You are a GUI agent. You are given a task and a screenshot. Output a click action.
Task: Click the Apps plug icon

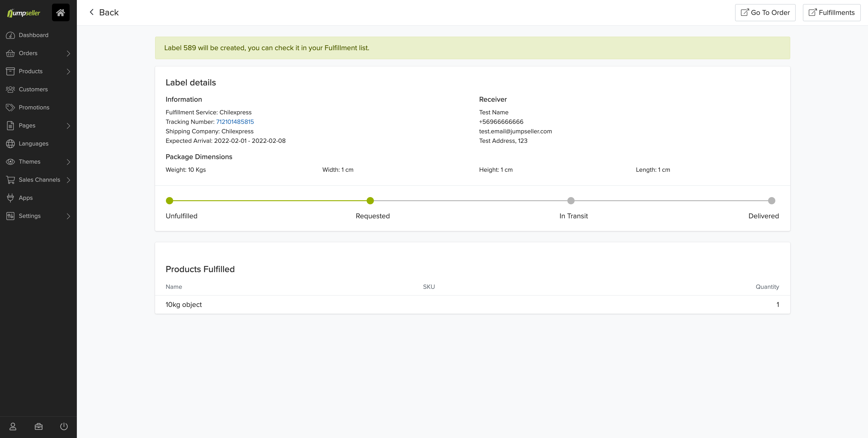tap(10, 198)
